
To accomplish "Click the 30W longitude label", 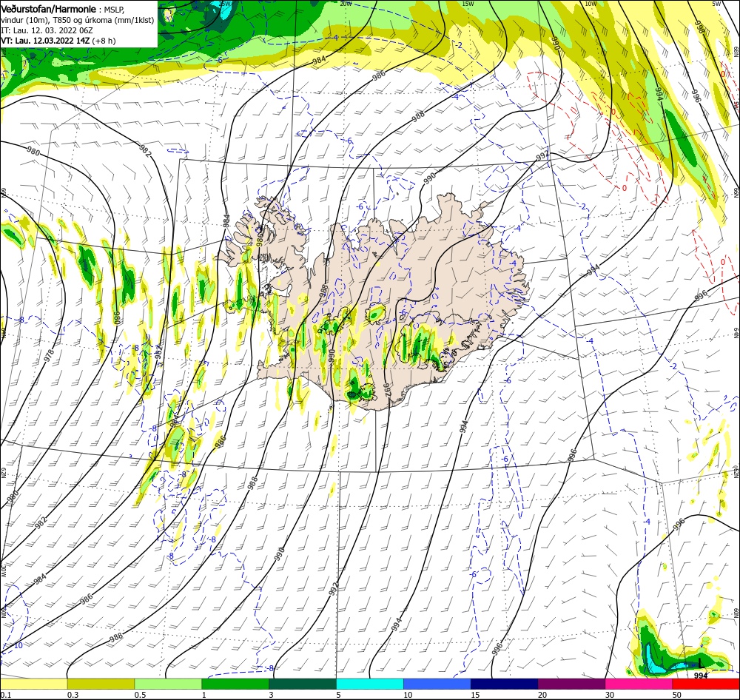I will tap(3, 571).
